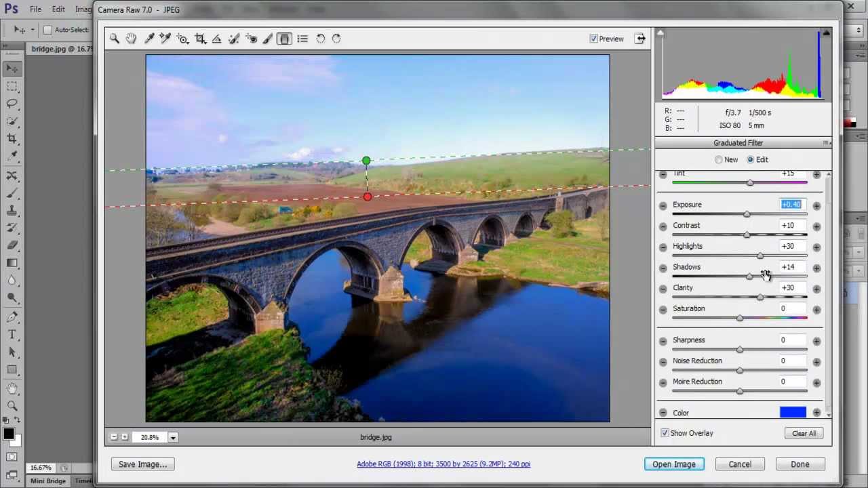Click the Contrast slider handle
This screenshot has width=868, height=488.
coord(747,235)
